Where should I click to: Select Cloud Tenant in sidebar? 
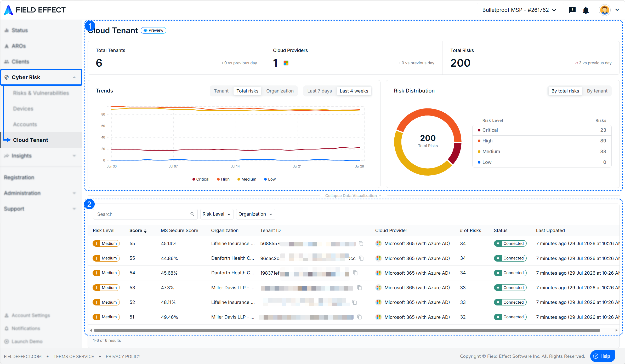tap(31, 140)
